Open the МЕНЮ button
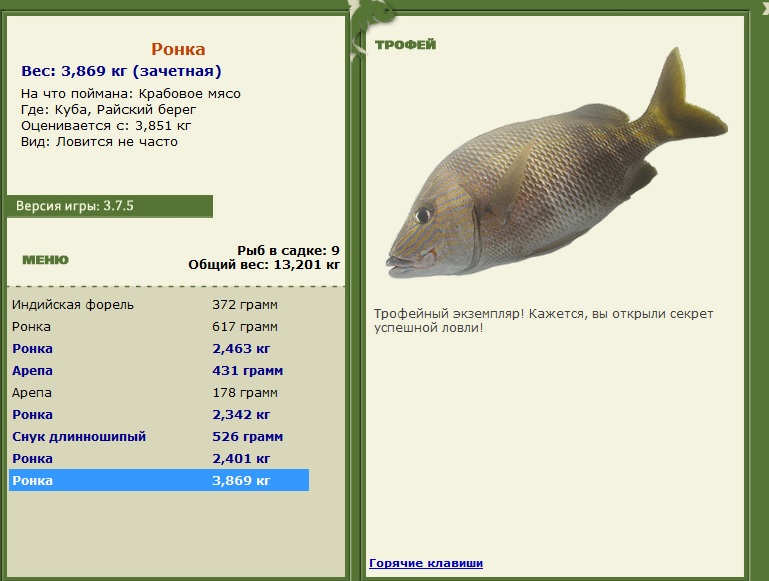This screenshot has width=769, height=581. 45,260
